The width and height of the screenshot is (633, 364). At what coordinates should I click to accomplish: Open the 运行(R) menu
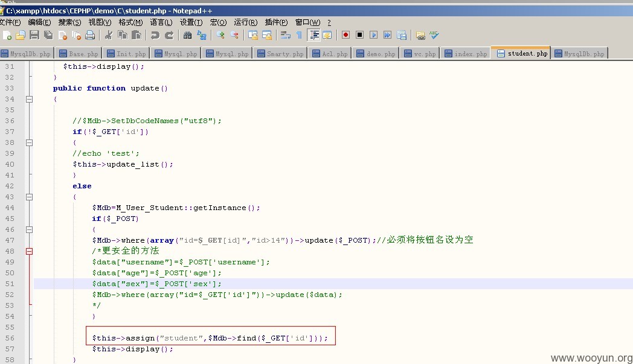click(x=245, y=22)
